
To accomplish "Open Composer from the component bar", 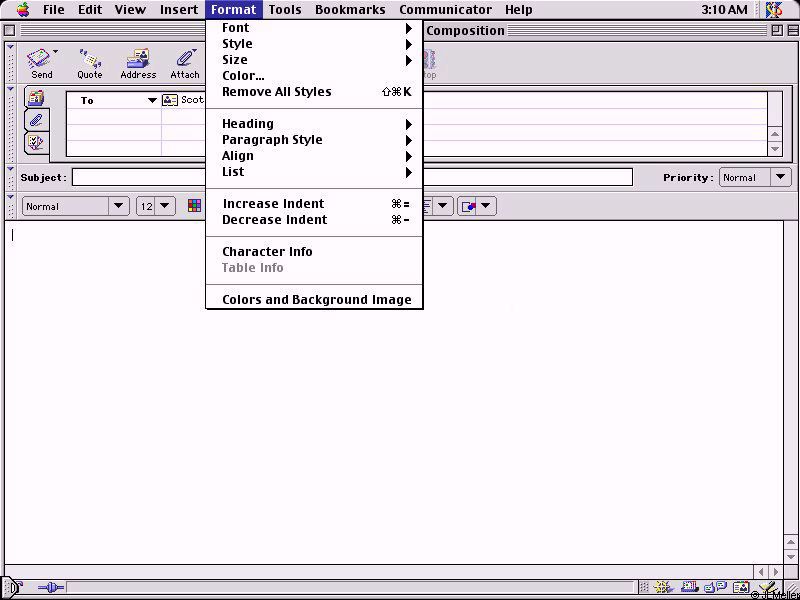I will tap(767, 588).
